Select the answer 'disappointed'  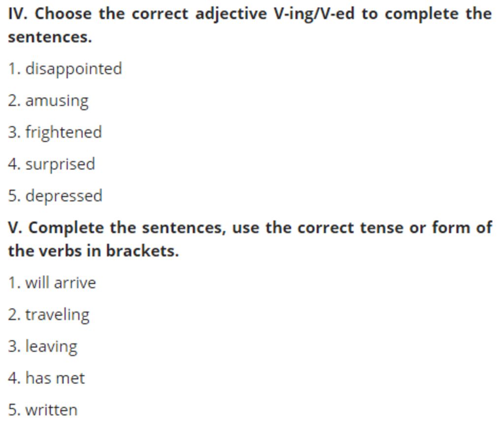[x=74, y=69]
